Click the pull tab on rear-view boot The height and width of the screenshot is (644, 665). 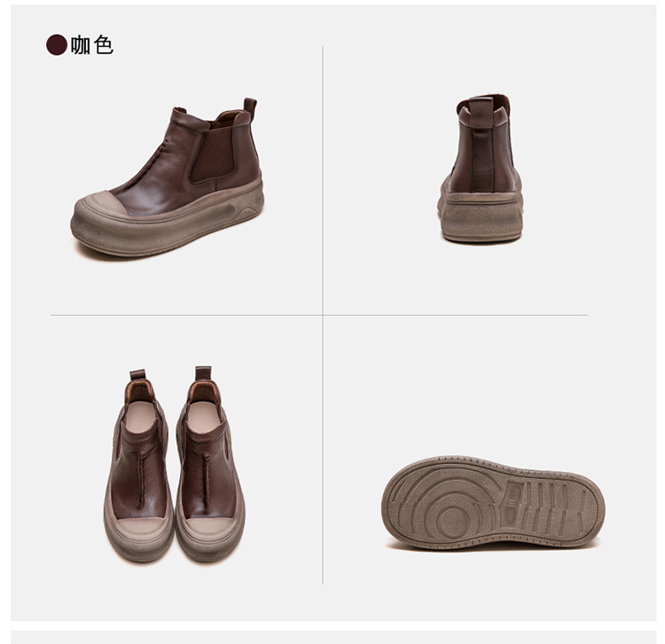point(481,111)
